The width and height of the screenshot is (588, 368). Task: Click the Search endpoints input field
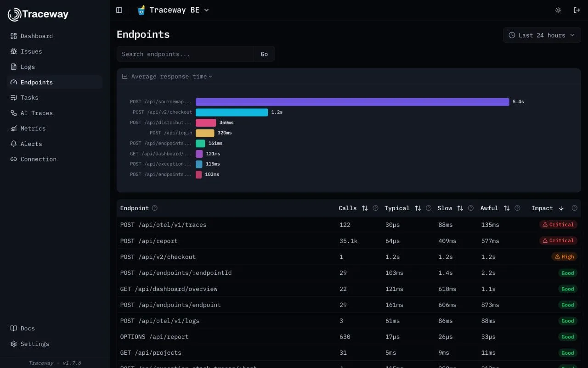pos(185,54)
